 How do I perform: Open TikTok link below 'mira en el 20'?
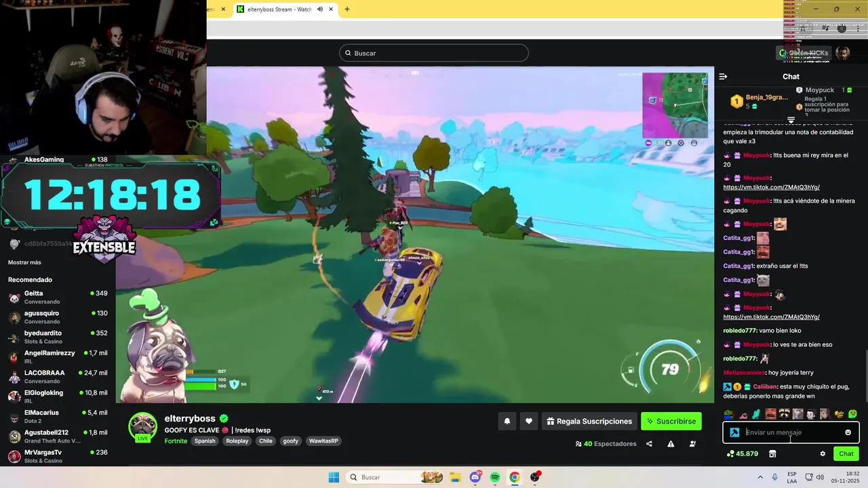(771, 187)
